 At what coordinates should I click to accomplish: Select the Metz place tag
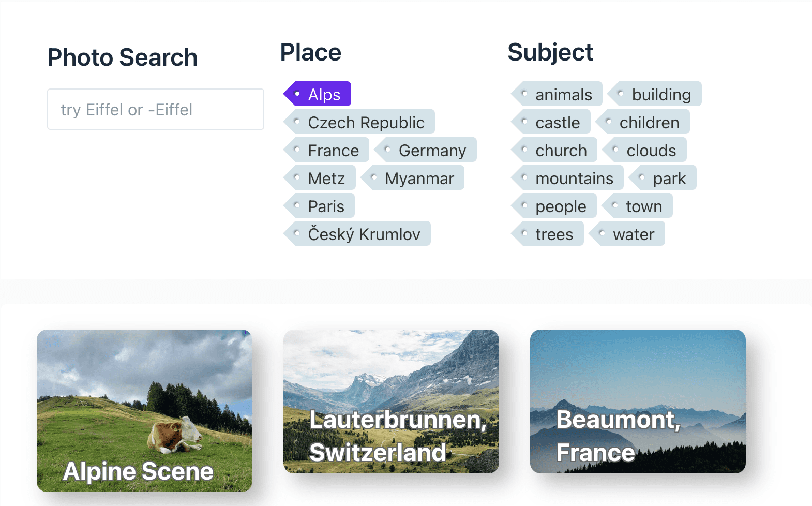pyautogui.click(x=319, y=178)
